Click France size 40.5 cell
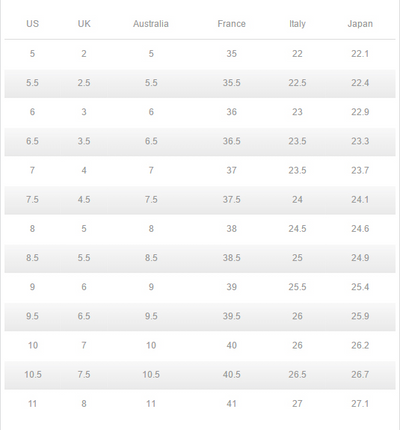This screenshot has height=430, width=400. click(x=231, y=374)
